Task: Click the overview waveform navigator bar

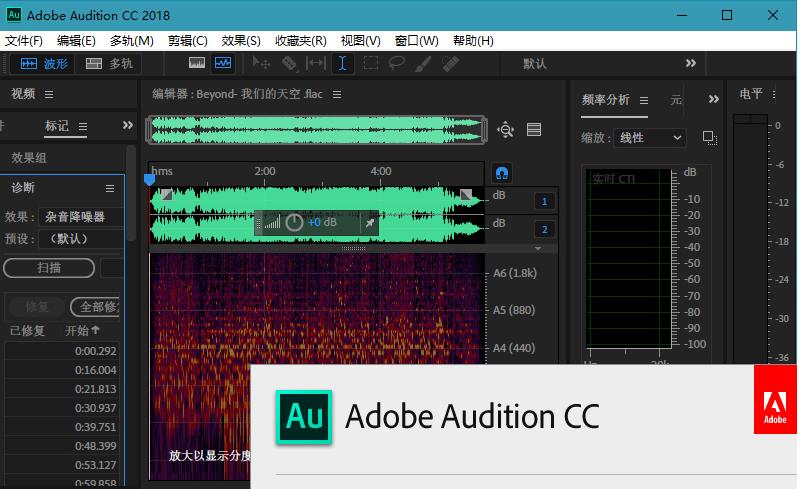Action: (x=316, y=130)
